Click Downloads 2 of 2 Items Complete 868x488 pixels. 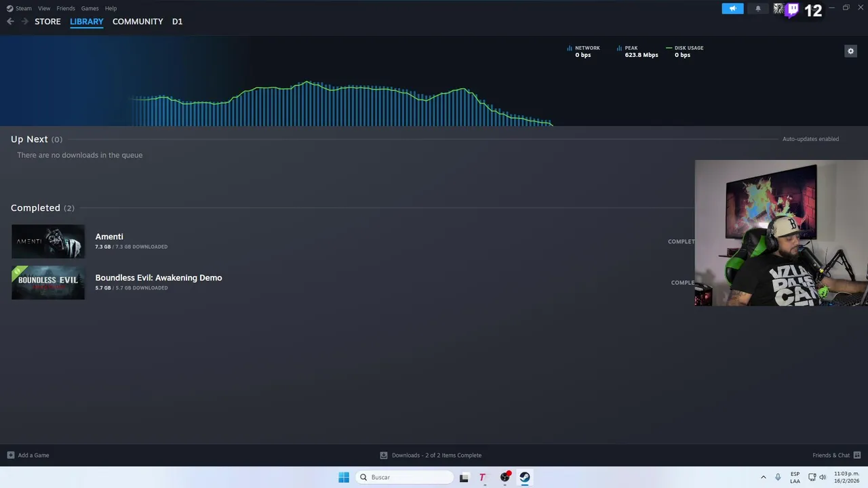(x=437, y=455)
